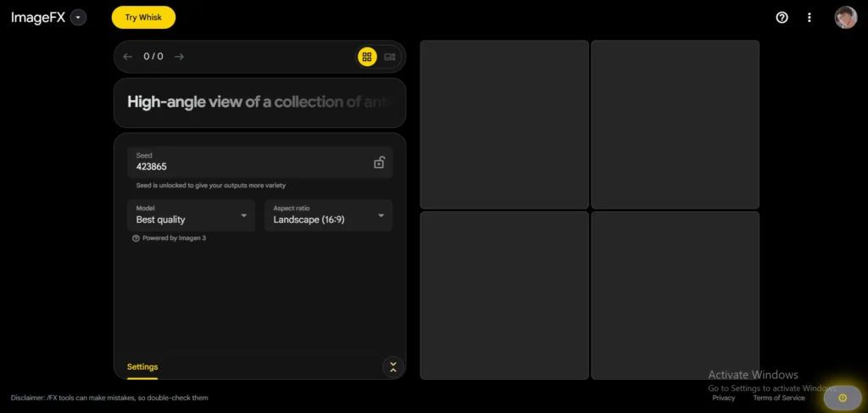Open the help question mark icon
The width and height of the screenshot is (868, 413).
[x=782, y=18]
